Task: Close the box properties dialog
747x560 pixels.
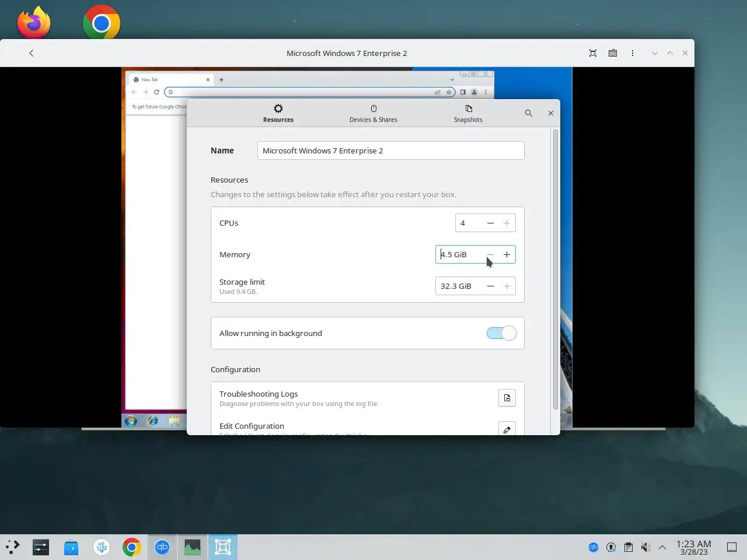Action: (551, 113)
